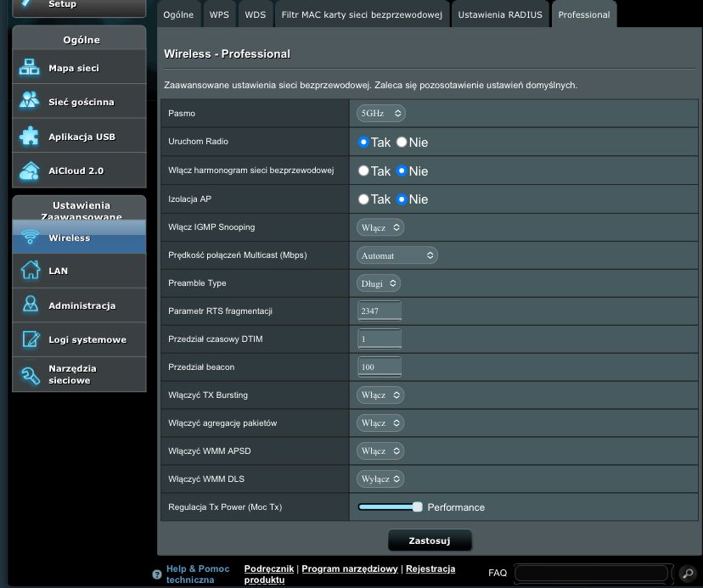This screenshot has width=703, height=588.
Task: Enable wireless schedule with Tak
Action: 363,171
